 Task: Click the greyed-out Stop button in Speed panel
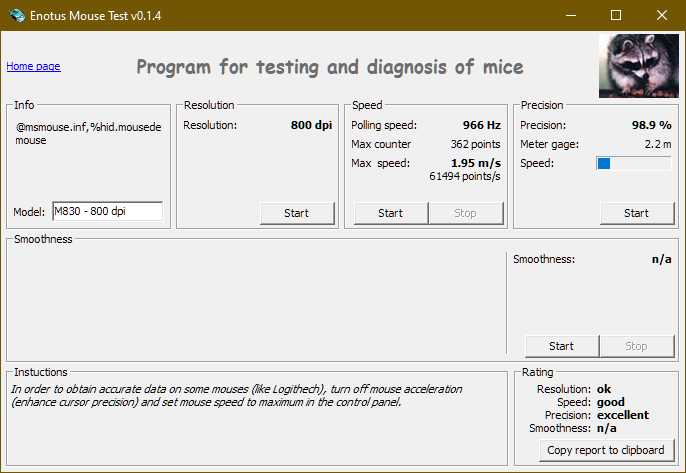coord(466,213)
